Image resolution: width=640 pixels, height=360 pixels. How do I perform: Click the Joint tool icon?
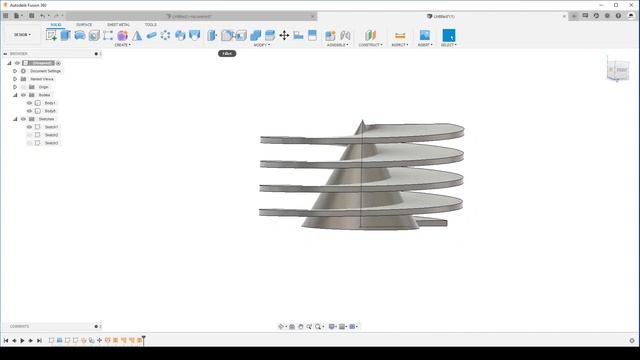coord(345,36)
